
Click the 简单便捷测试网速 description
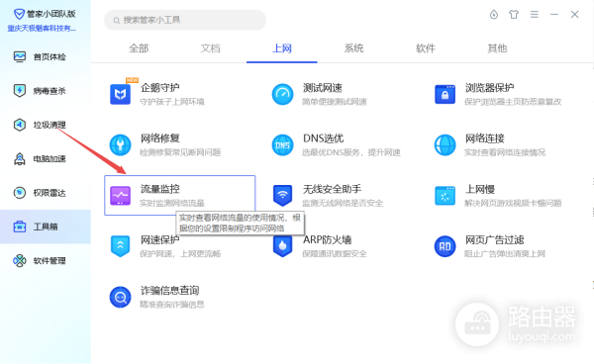[x=335, y=102]
